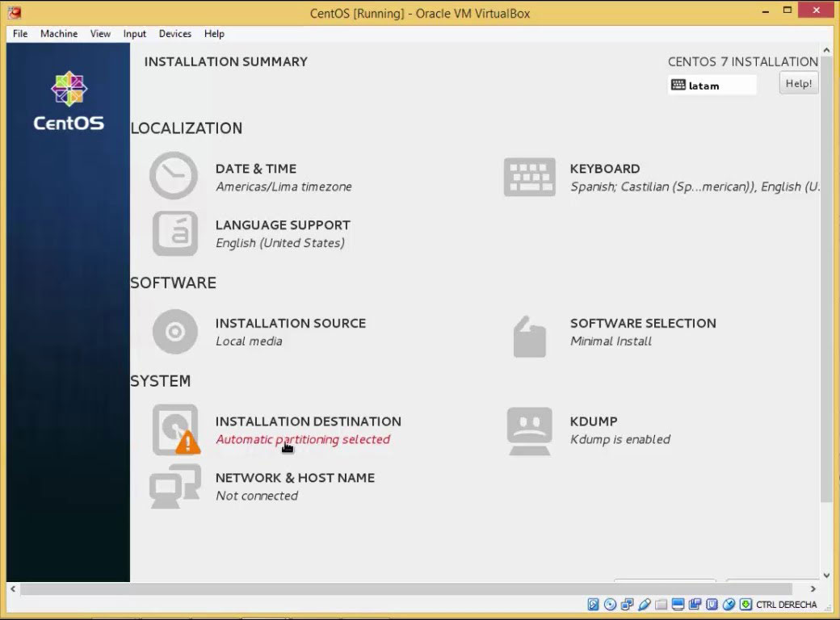Image resolution: width=840 pixels, height=620 pixels.
Task: Open Installation Destination disk warning icon
Action: [176, 430]
